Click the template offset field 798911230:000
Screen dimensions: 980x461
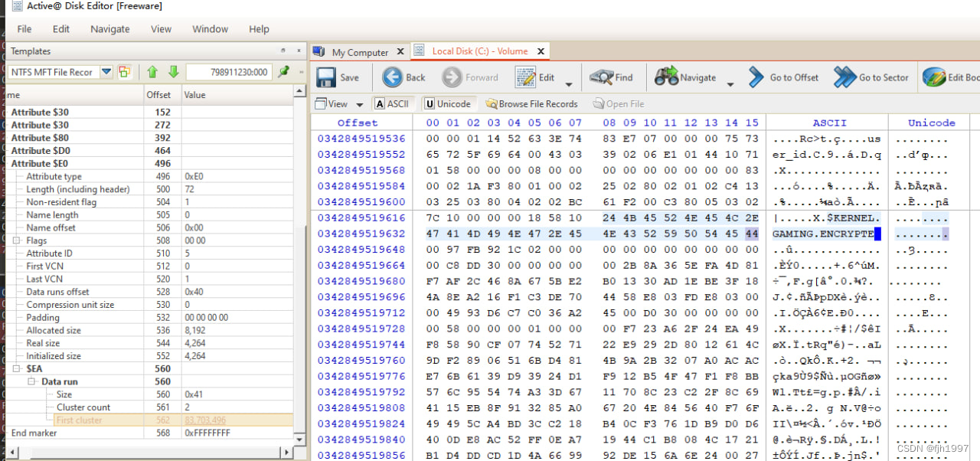coord(228,72)
